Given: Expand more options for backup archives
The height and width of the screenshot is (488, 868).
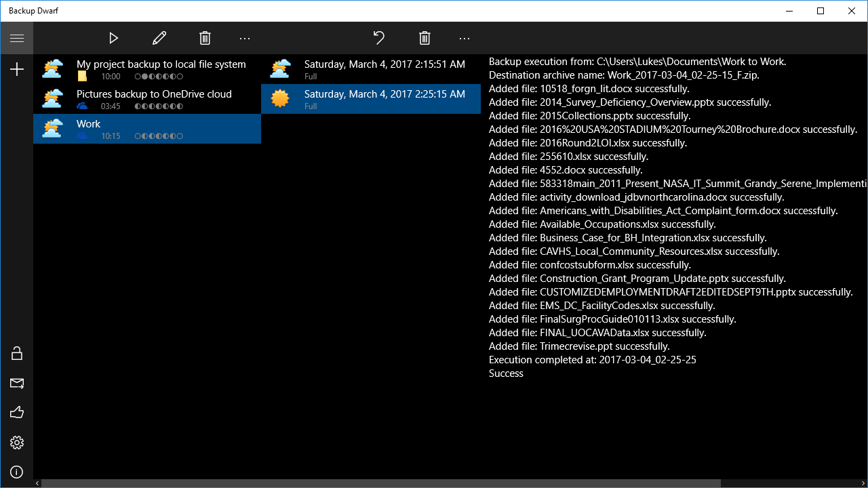Looking at the screenshot, I should tap(465, 39).
